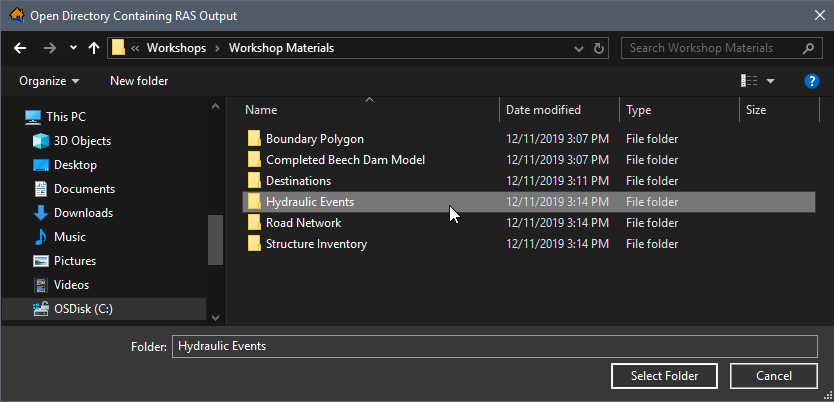
Task: Refresh the Workshop Materials folder view
Action: tap(599, 48)
